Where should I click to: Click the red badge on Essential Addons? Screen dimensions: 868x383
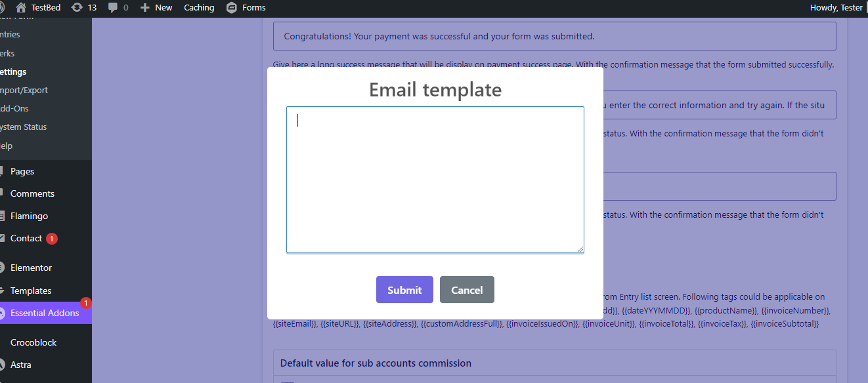(85, 303)
